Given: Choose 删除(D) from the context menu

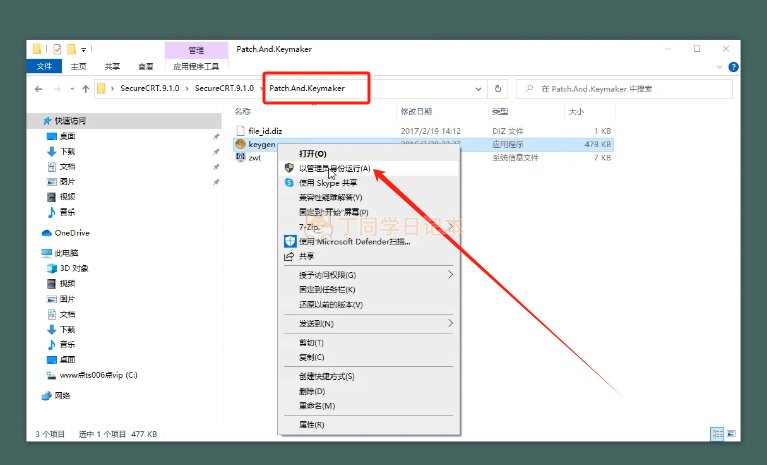Looking at the screenshot, I should 369,391.
